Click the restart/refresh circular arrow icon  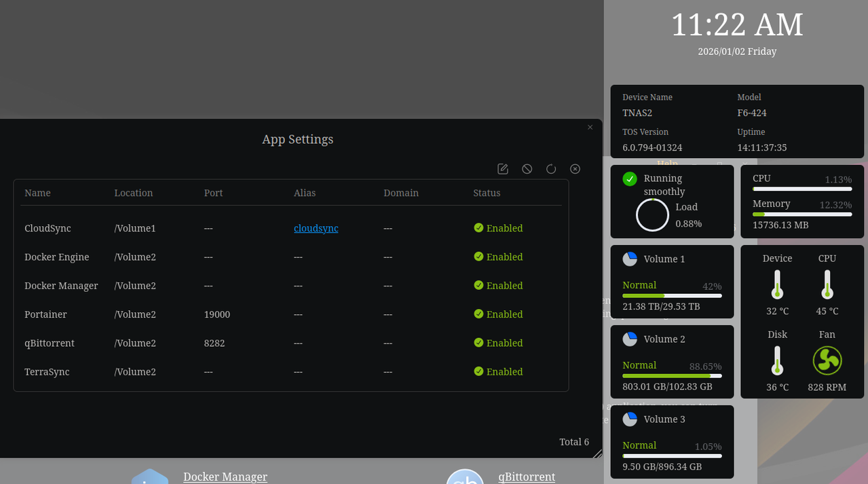click(x=551, y=168)
